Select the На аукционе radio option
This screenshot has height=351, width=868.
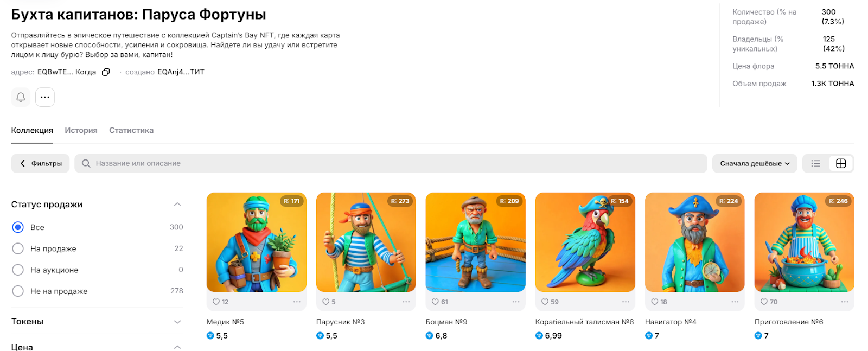tap(18, 270)
